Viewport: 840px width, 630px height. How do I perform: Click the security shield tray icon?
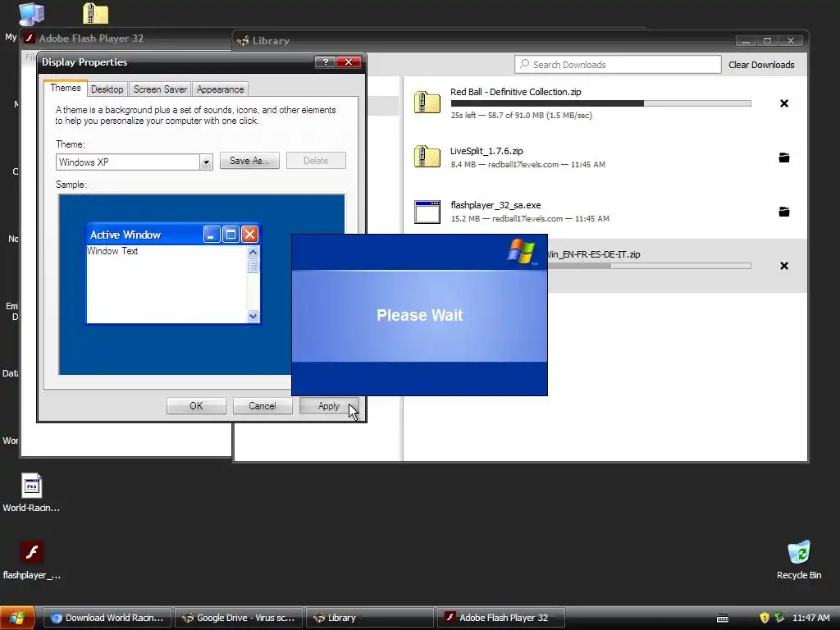pyautogui.click(x=765, y=618)
